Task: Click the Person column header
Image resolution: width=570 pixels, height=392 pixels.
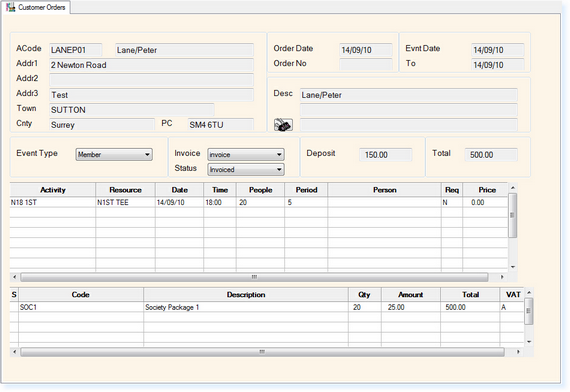Action: pyautogui.click(x=385, y=190)
